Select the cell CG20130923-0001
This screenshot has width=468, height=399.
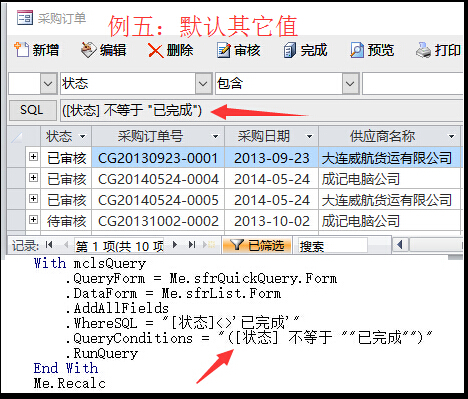[x=158, y=158]
